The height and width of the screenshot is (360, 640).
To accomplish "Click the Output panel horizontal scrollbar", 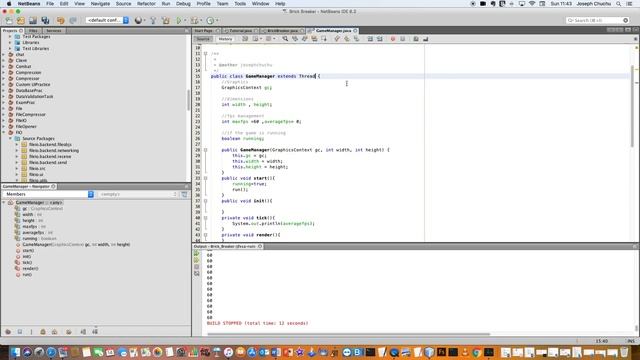I will click(348, 334).
